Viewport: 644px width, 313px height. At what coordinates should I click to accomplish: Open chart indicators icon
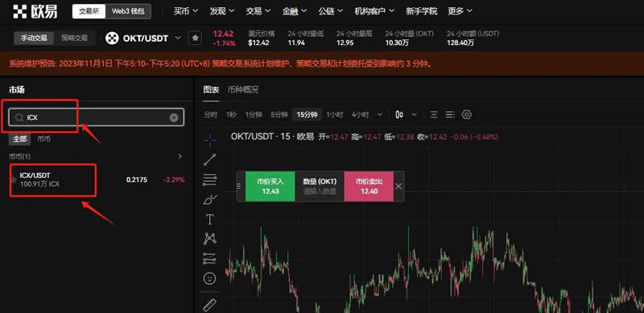433,114
